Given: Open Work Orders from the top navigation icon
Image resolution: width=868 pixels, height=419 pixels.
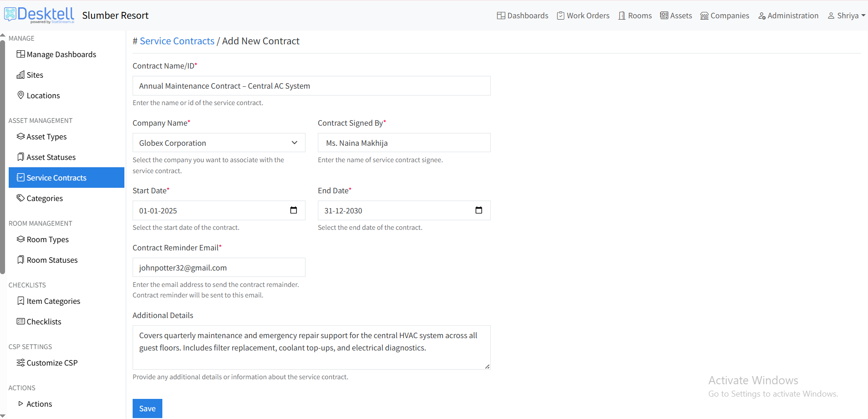Looking at the screenshot, I should 560,15.
